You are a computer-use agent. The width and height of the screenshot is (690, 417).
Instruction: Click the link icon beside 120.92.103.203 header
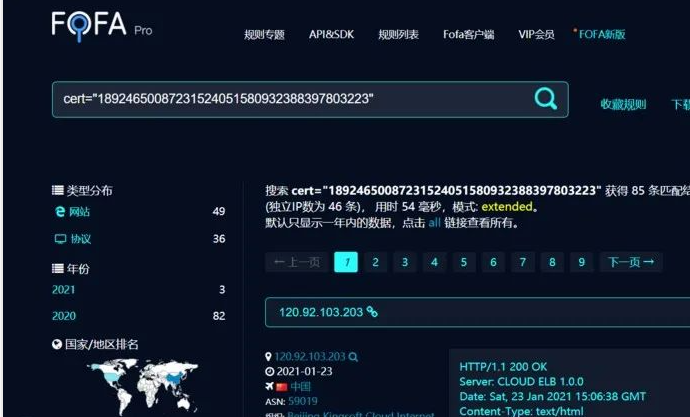tap(372, 312)
